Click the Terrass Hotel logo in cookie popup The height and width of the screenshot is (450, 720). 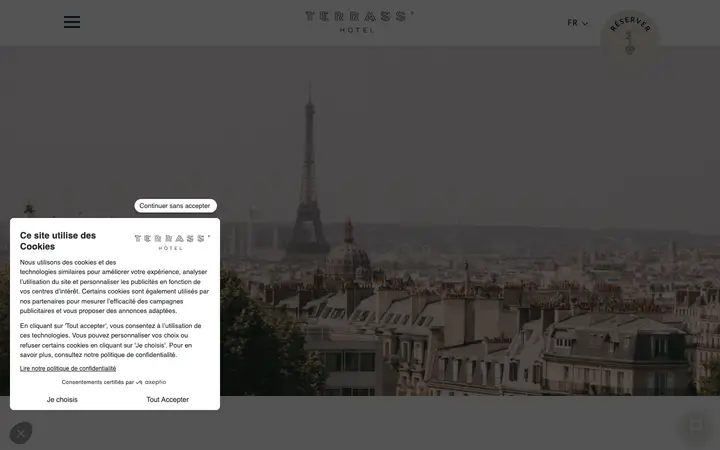point(172,242)
